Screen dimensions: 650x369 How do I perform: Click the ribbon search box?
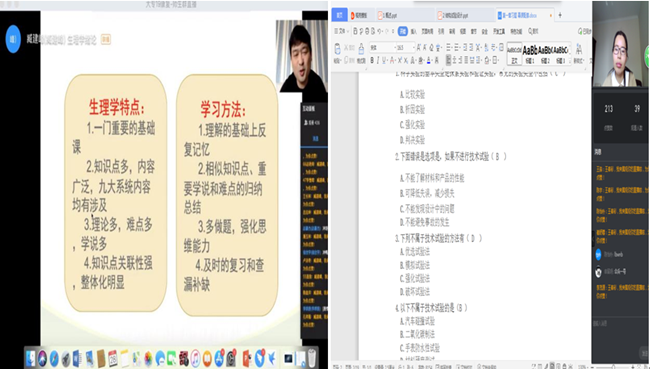533,31
